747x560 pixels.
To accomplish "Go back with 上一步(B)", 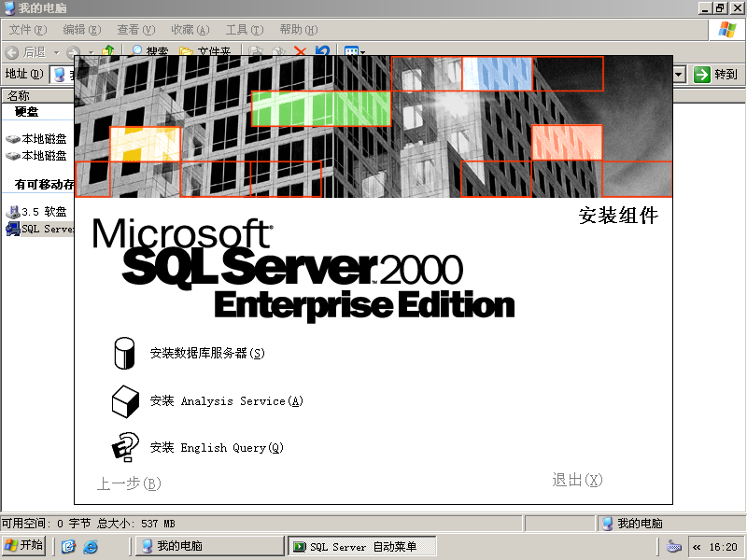I will pyautogui.click(x=129, y=483).
